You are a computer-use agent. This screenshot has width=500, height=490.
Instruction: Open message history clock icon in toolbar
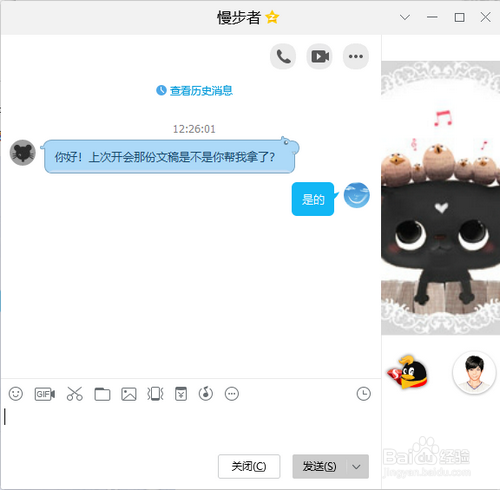(x=363, y=394)
